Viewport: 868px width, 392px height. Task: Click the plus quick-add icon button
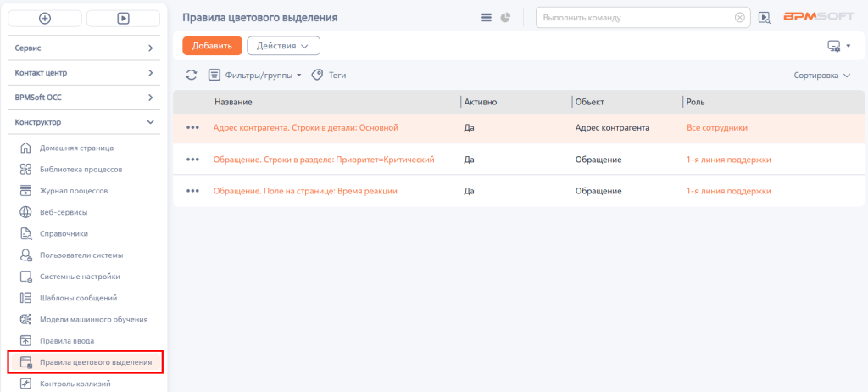(x=45, y=19)
